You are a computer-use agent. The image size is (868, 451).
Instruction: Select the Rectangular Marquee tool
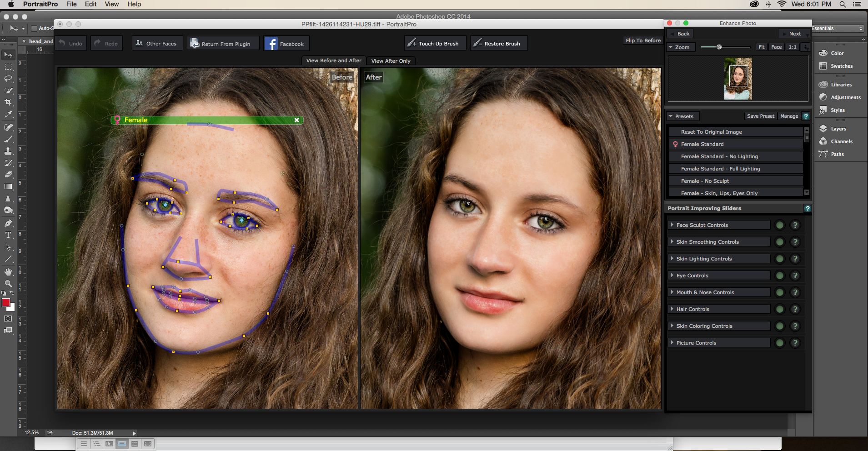[x=8, y=67]
